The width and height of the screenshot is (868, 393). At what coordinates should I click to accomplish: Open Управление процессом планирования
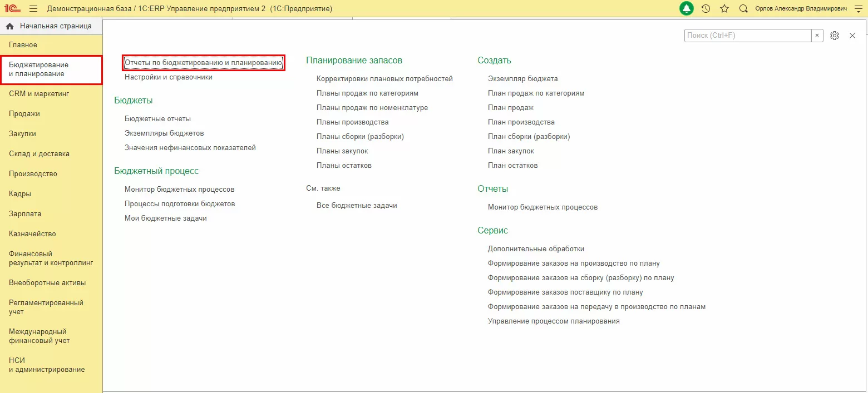click(554, 321)
